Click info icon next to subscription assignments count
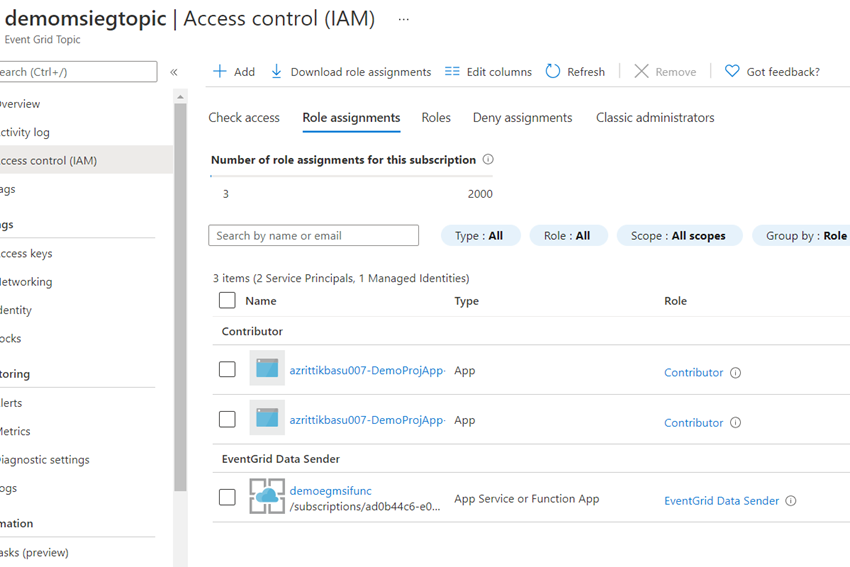Image resolution: width=850 pixels, height=567 pixels. (x=488, y=160)
